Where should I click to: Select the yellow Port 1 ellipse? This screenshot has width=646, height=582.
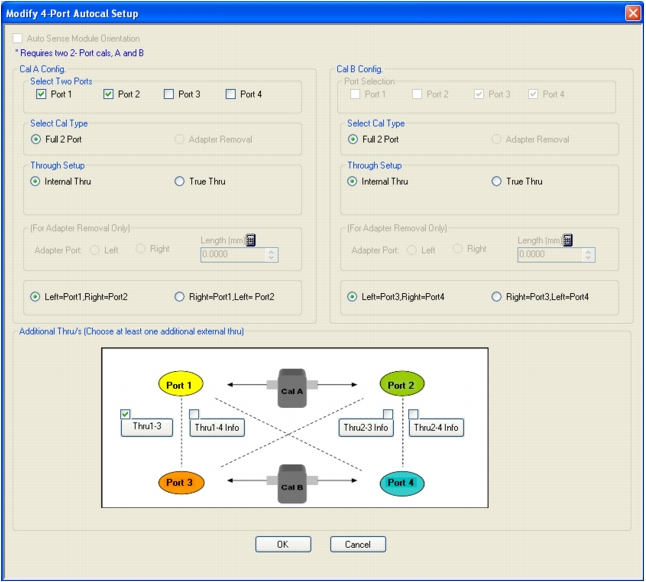pos(181,384)
